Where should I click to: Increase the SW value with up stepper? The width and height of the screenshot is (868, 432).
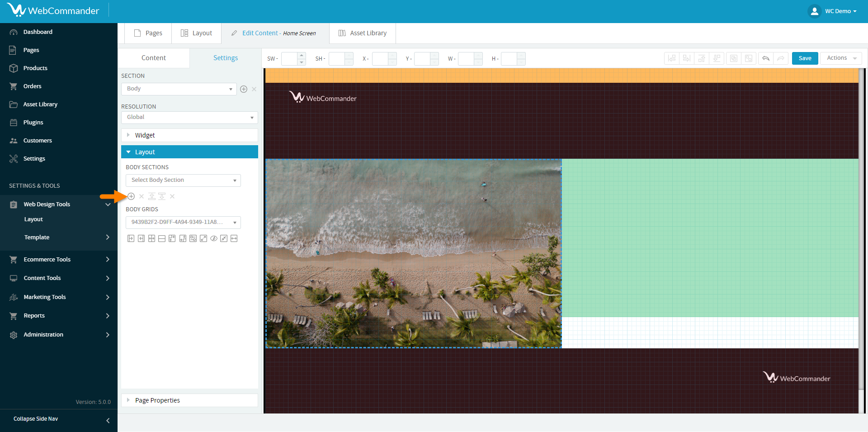click(x=302, y=56)
